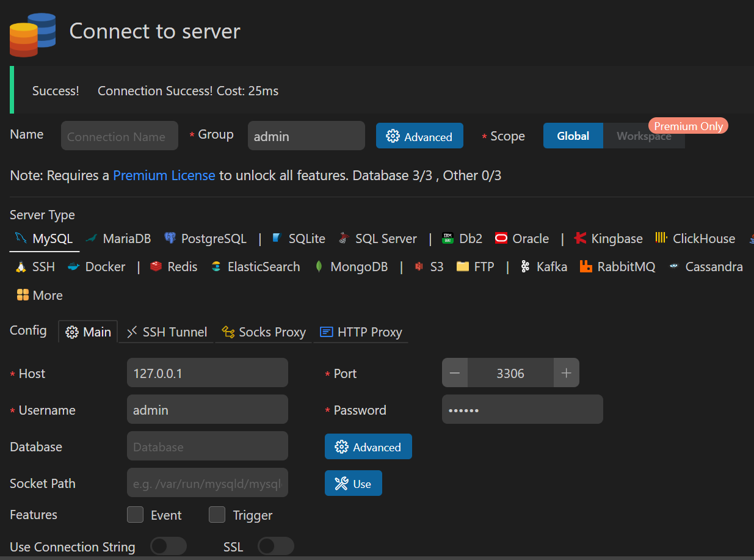The width and height of the screenshot is (754, 560).
Task: Select MariaDB server type
Action: [118, 239]
